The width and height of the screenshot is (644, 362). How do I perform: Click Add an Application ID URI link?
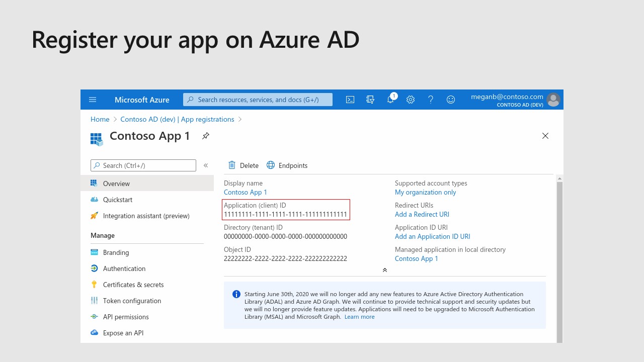pos(432,236)
